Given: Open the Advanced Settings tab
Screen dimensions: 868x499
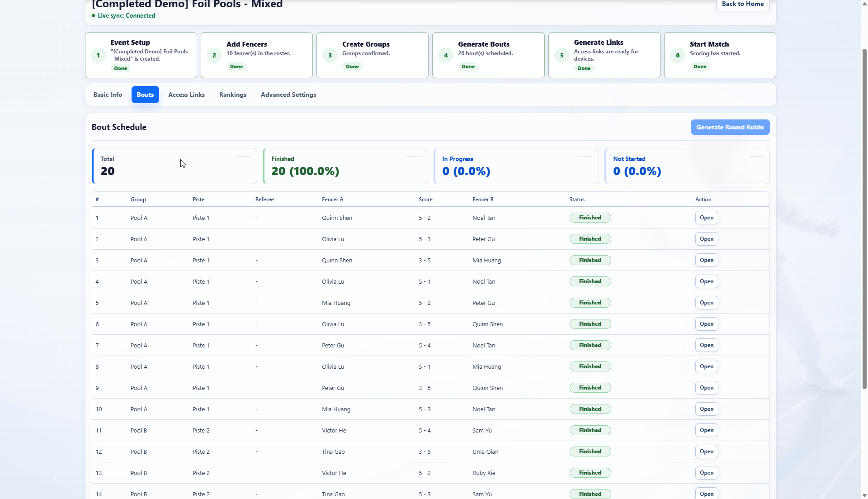Looking at the screenshot, I should pyautogui.click(x=288, y=95).
